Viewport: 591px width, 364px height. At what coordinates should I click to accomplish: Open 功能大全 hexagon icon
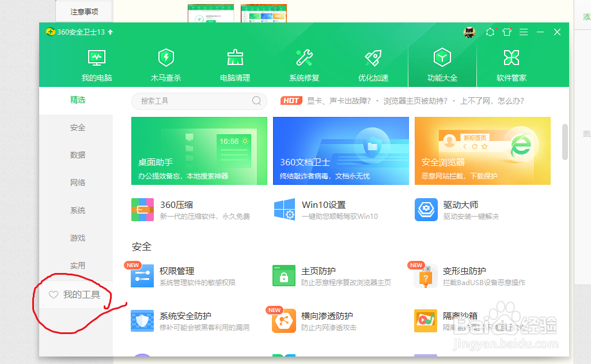coord(442,58)
